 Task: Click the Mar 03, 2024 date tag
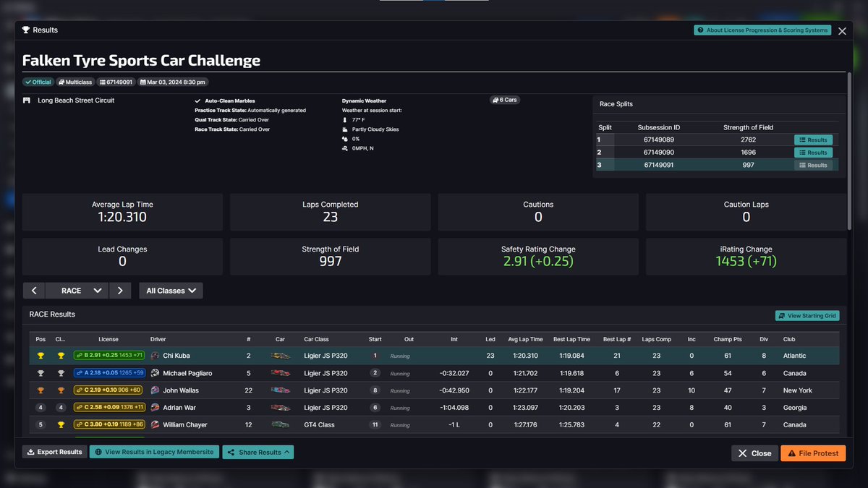(x=174, y=82)
